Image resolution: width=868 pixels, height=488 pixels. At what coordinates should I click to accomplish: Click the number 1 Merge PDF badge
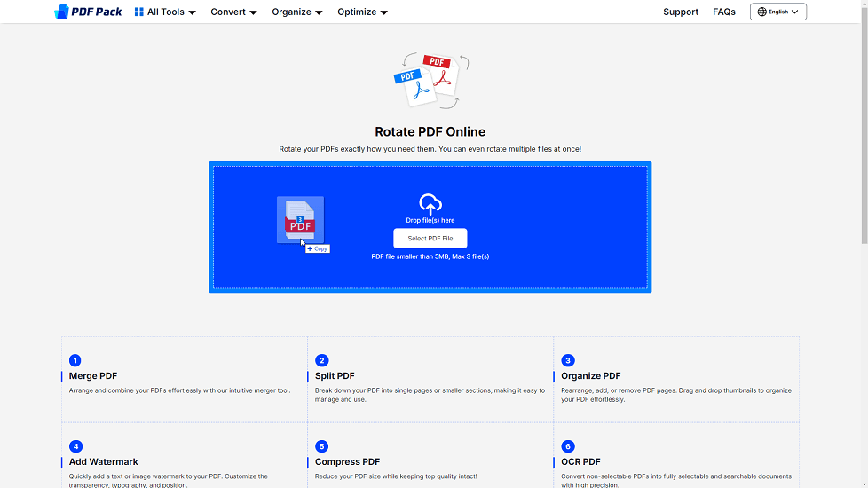click(x=75, y=360)
